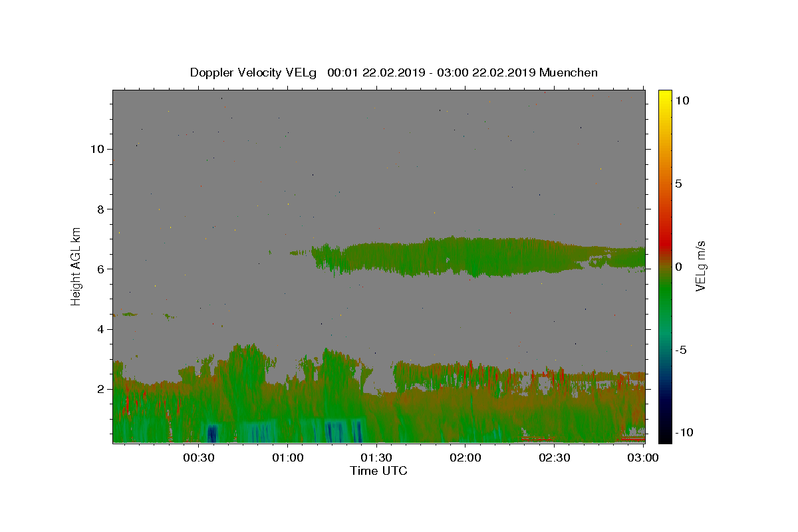Click the 'Height AGL km' axis label

click(x=76, y=265)
